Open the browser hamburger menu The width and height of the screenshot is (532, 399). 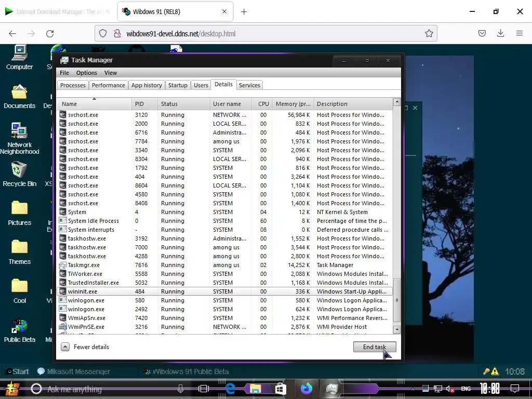coord(520,33)
